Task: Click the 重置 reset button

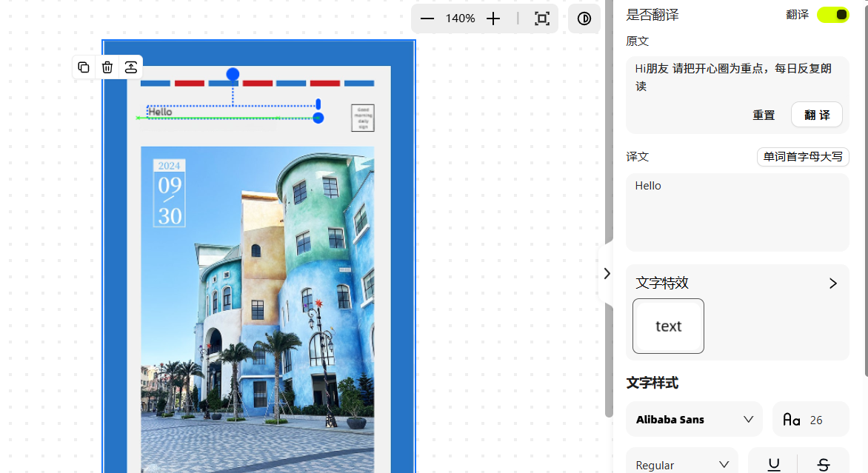Action: [764, 115]
